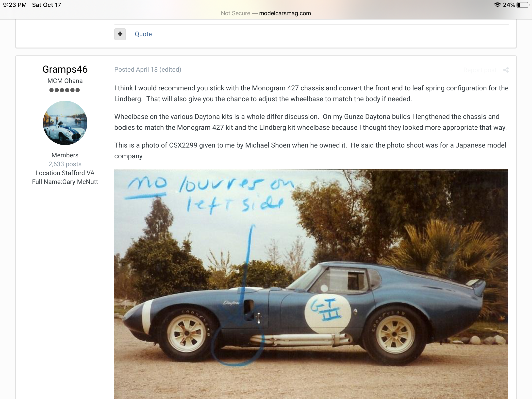The image size is (532, 399).
Task: Tap the 9:23 PM clock
Action: pos(15,5)
